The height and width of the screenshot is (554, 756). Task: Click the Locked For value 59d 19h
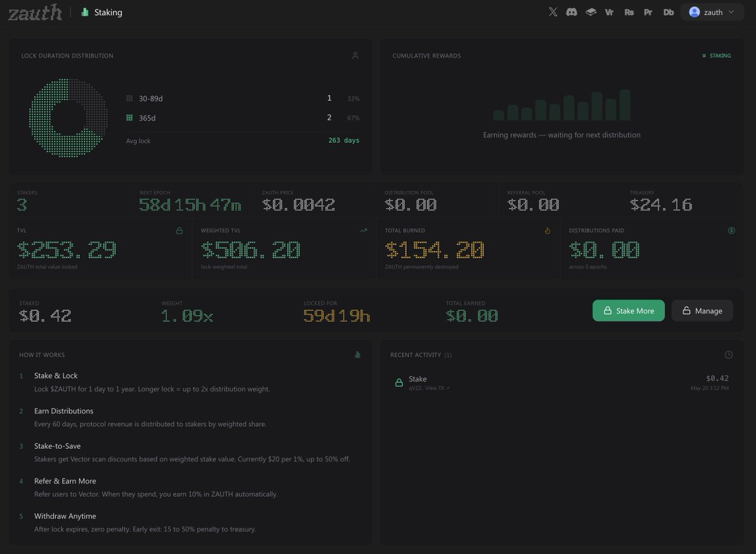click(336, 316)
